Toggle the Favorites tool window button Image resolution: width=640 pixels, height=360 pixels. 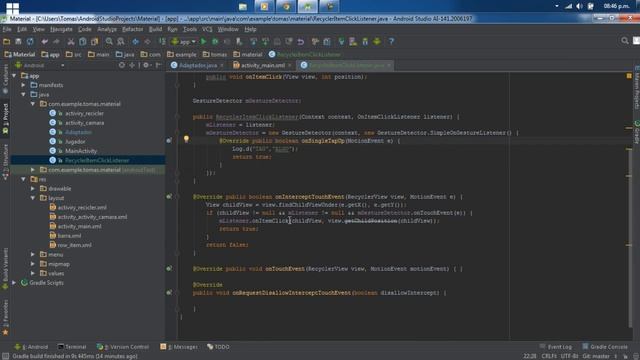5,318
